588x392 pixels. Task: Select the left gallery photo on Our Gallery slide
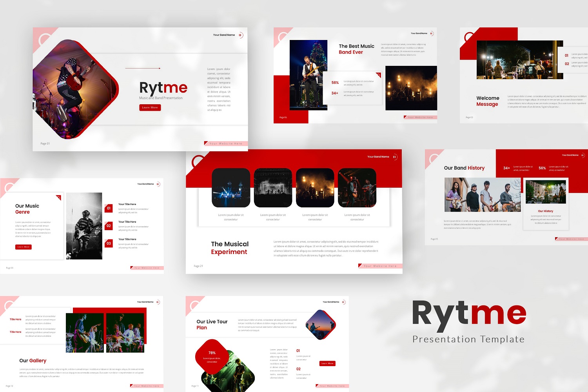coord(85,333)
